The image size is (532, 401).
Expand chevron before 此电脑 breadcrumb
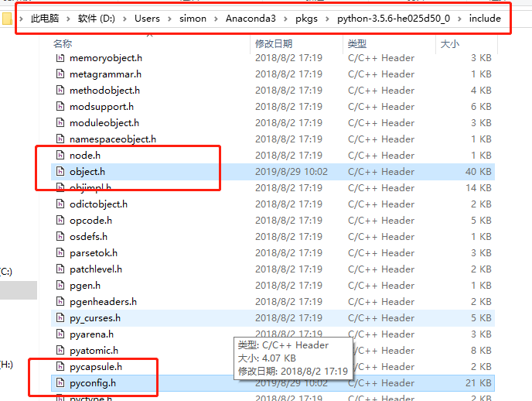(x=21, y=19)
